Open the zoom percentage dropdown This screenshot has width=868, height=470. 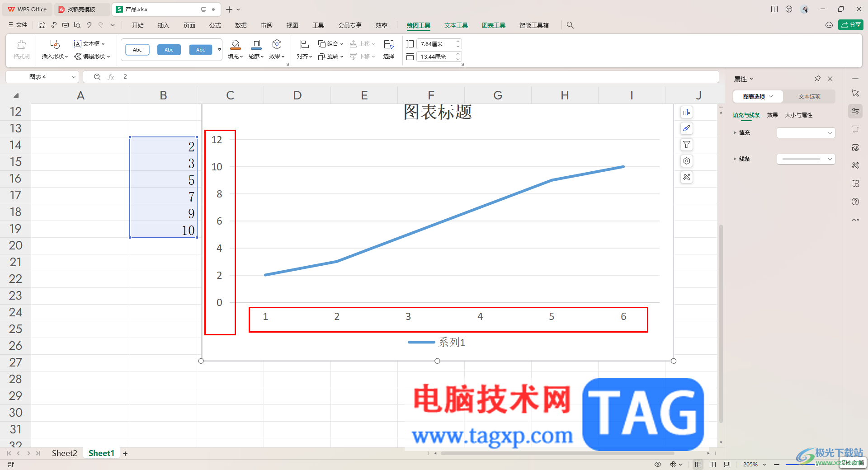coord(764,465)
